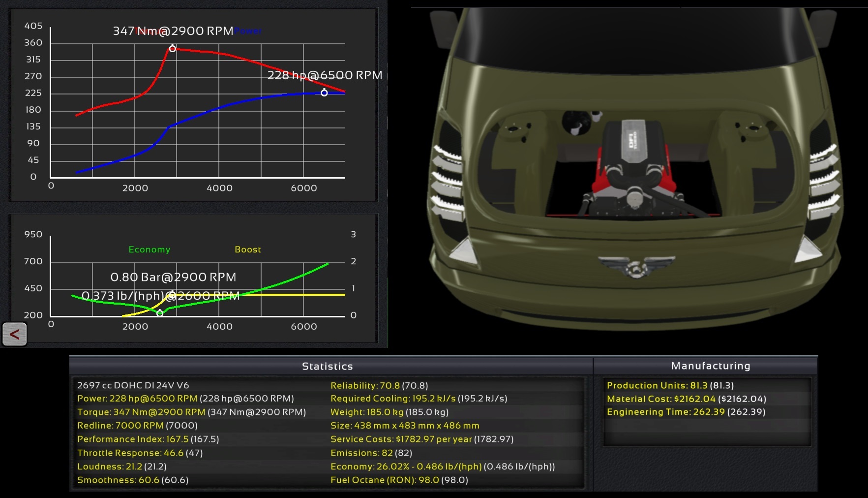This screenshot has height=498, width=868.
Task: Click the yellow Boost legend label
Action: pos(248,249)
